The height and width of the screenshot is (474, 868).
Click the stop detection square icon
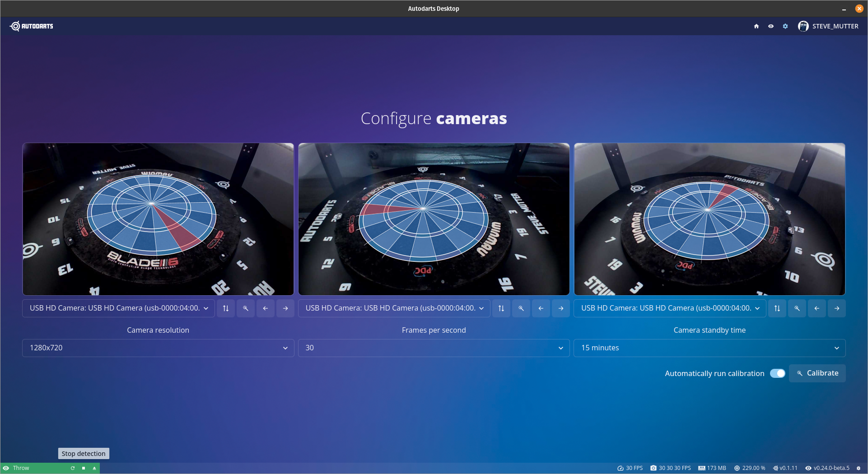pos(84,468)
